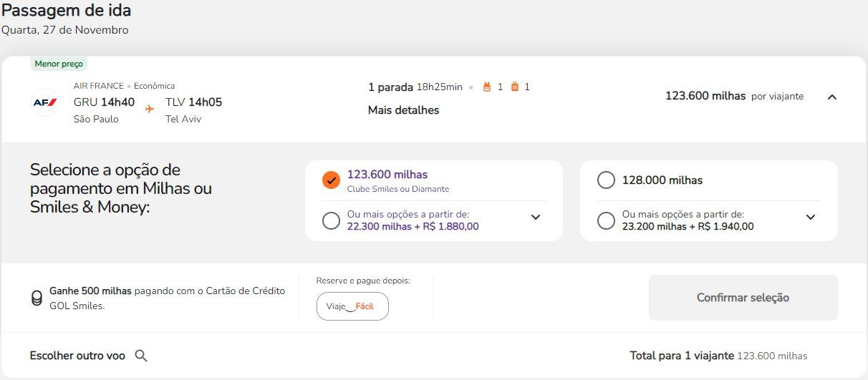Click the orange airplane route icon
Screen dimensions: 868x380
click(150, 109)
